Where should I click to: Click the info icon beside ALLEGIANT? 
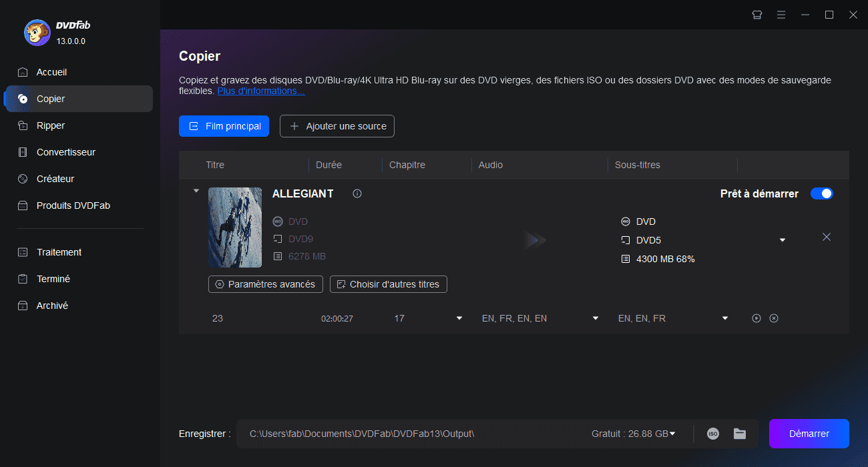point(357,194)
